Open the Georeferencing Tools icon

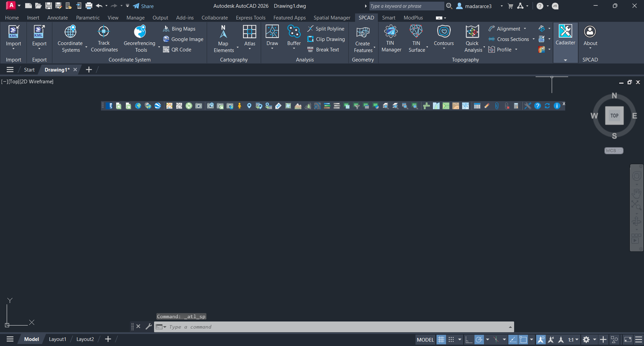click(x=140, y=32)
